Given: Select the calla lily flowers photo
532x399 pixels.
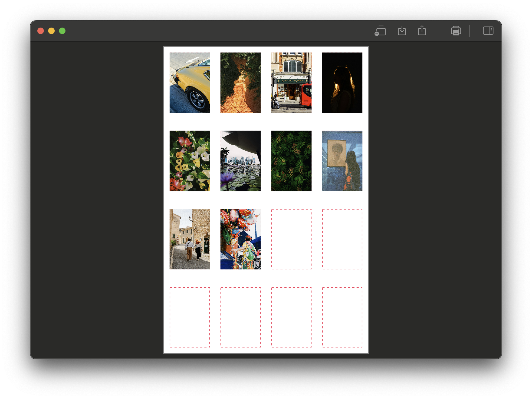Looking at the screenshot, I should click(190, 161).
